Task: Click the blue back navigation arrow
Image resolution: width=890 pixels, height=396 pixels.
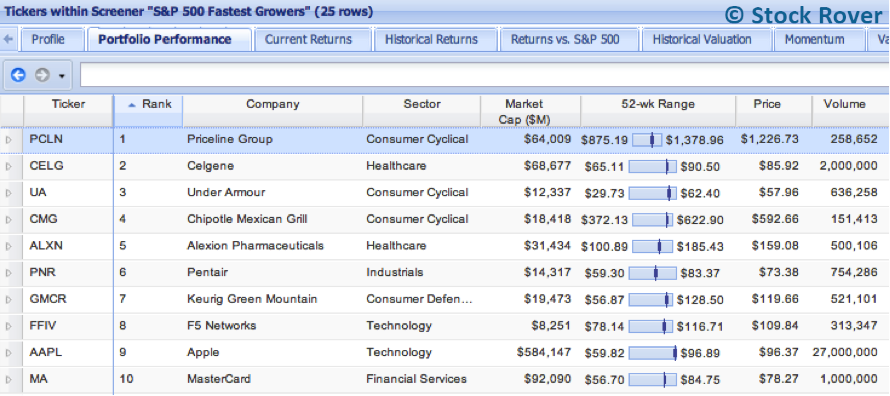Action: click(x=18, y=75)
